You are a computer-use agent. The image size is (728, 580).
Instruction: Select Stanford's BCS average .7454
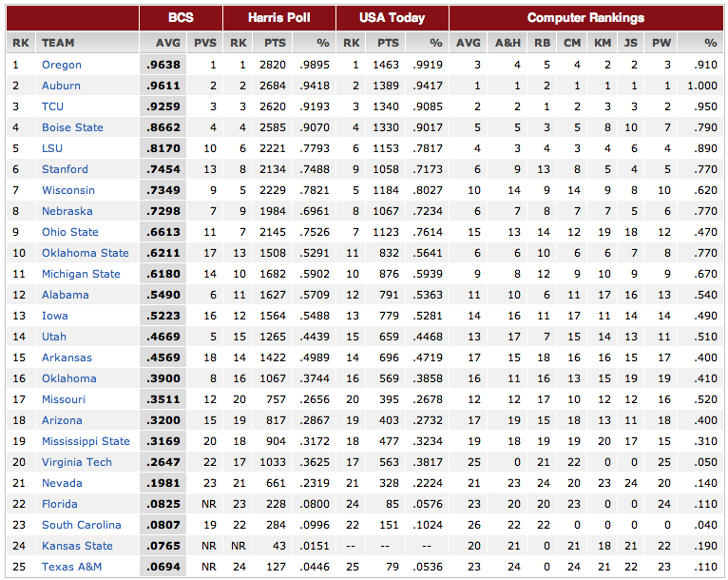point(163,169)
